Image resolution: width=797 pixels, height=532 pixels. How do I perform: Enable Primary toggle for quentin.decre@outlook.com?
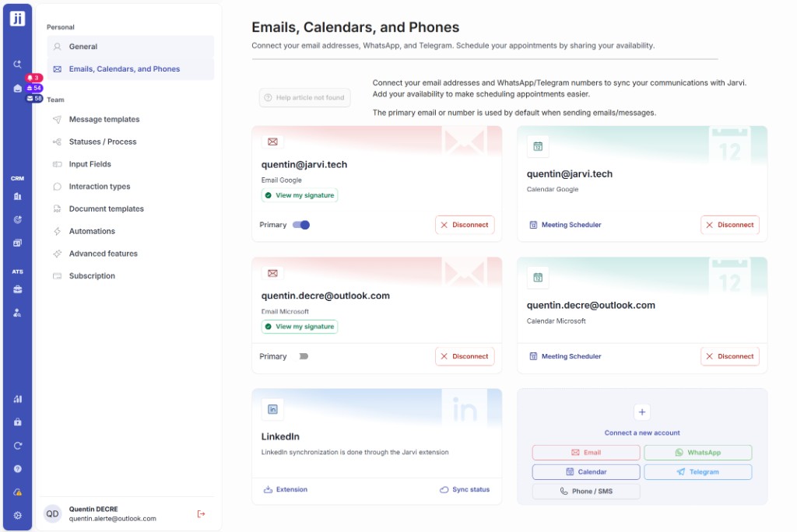pyautogui.click(x=304, y=356)
